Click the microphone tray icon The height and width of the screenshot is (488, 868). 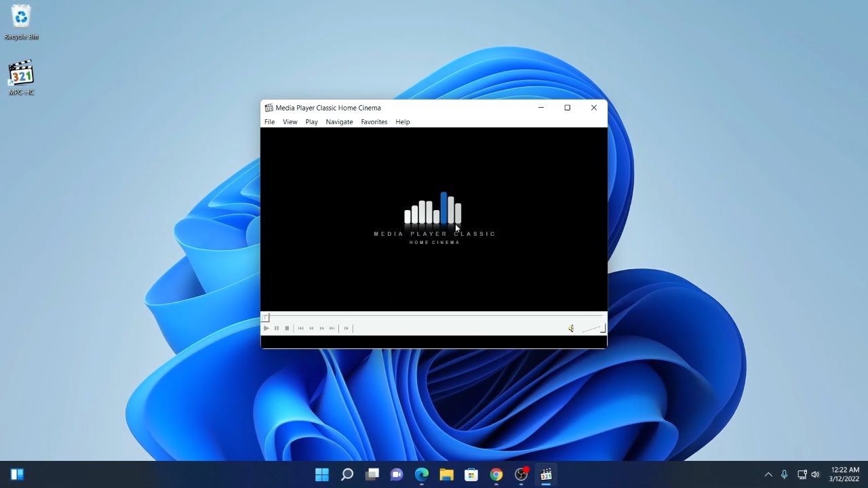click(785, 474)
